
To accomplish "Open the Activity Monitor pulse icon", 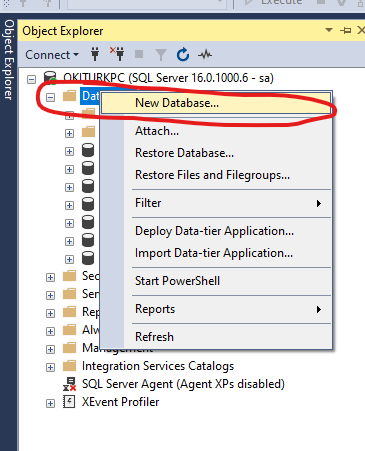I will click(205, 54).
